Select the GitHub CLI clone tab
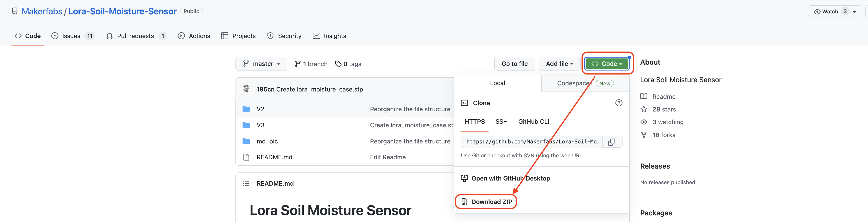The image size is (868, 222). click(x=534, y=121)
